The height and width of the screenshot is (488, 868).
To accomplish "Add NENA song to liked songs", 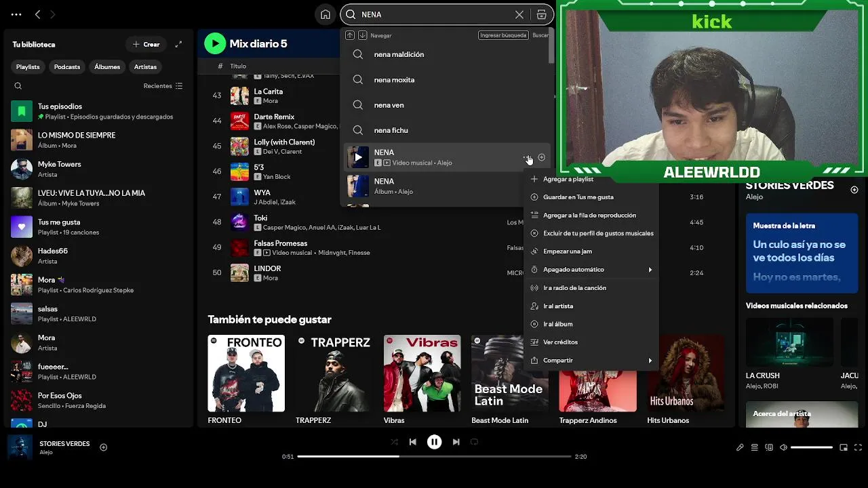I will click(x=541, y=157).
